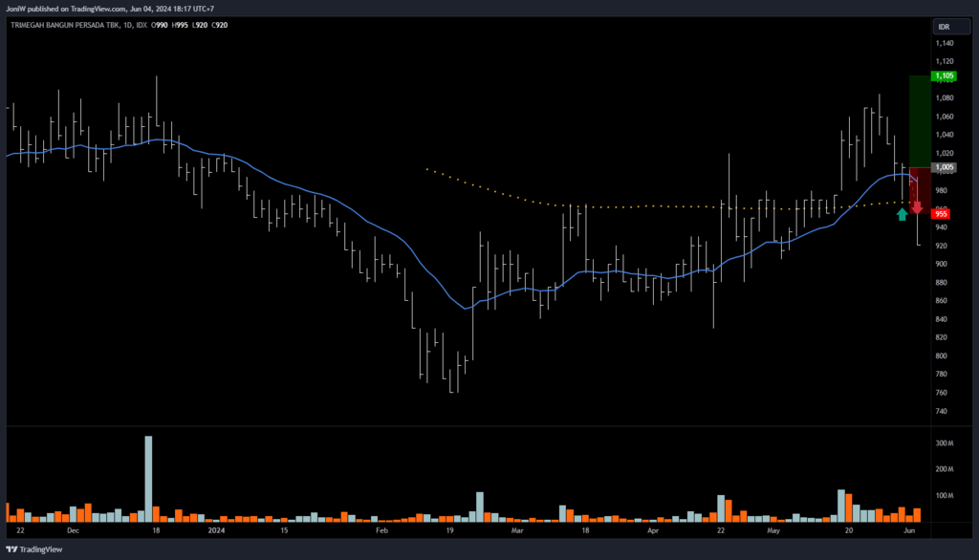This screenshot has height=560, width=979.
Task: Click the red down arrow marker
Action: (917, 207)
